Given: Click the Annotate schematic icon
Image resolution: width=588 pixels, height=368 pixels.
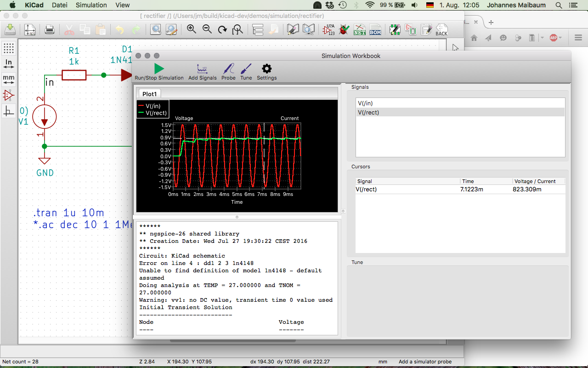Looking at the screenshot, I should (x=328, y=30).
